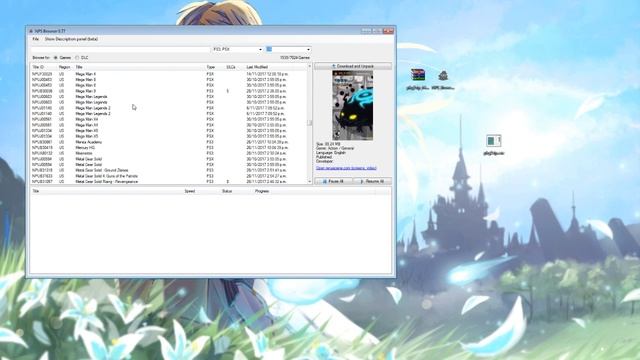Click the Genre: Action / General line
The image size is (640, 360).
(335, 148)
